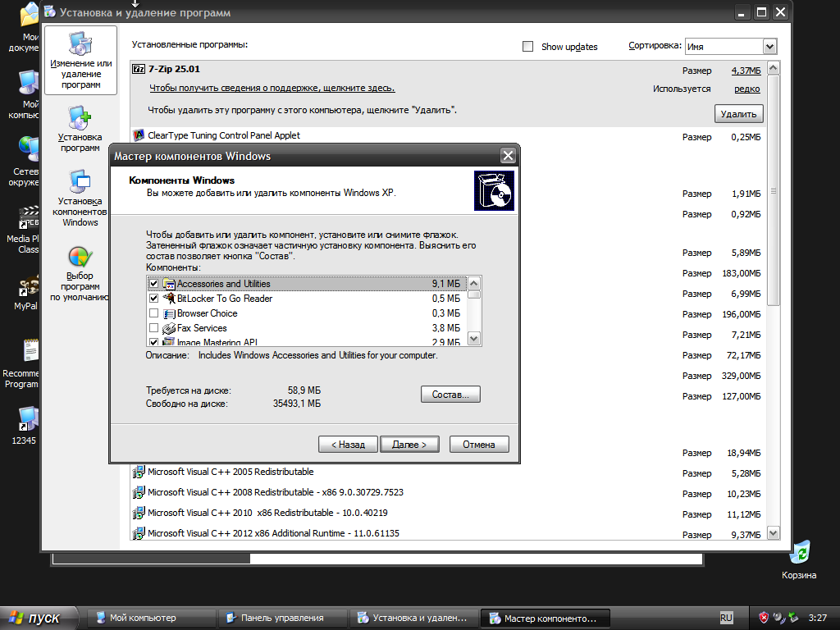This screenshot has width=840, height=630.
Task: Click the clock showing 3:27
Action: (x=818, y=618)
